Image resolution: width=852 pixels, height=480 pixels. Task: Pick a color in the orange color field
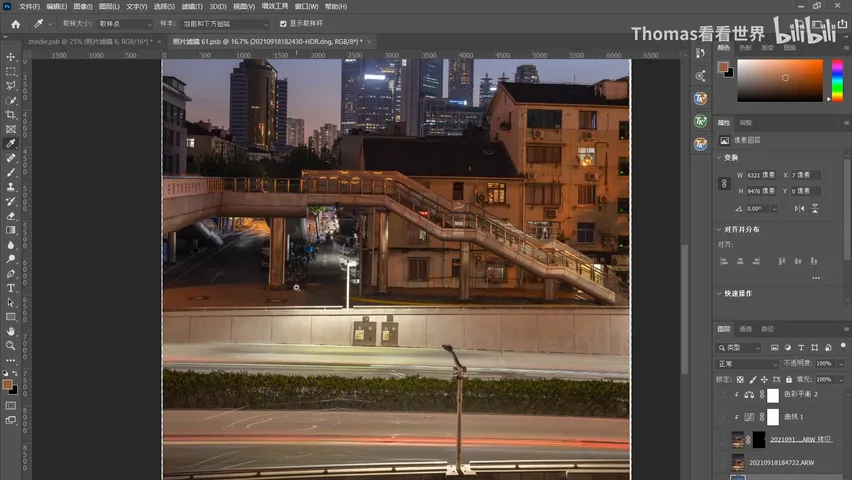780,80
